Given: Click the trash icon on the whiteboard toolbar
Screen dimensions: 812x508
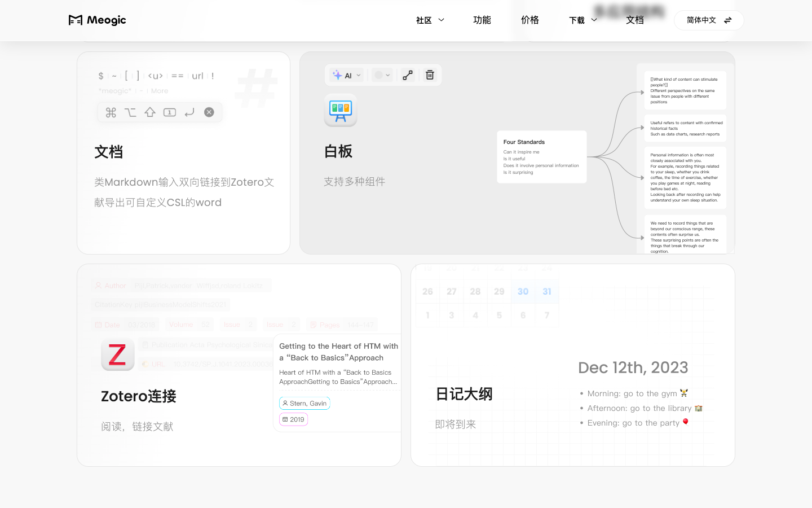Looking at the screenshot, I should coord(430,75).
